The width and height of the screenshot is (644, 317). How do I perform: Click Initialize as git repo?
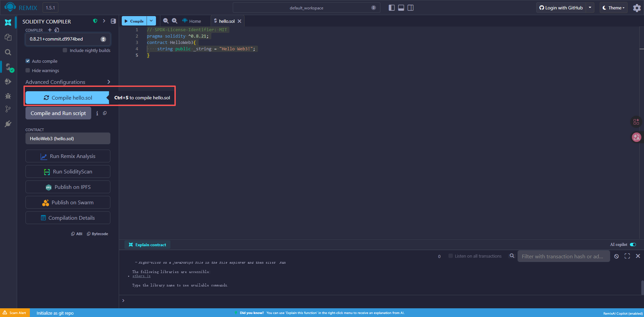pyautogui.click(x=55, y=313)
